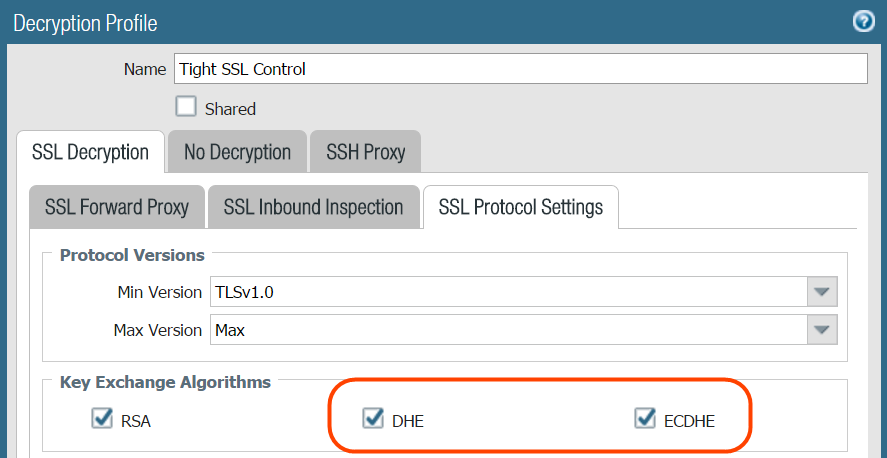This screenshot has height=458, width=887.
Task: Click the Decryption Profile title bar
Action: [400, 22]
